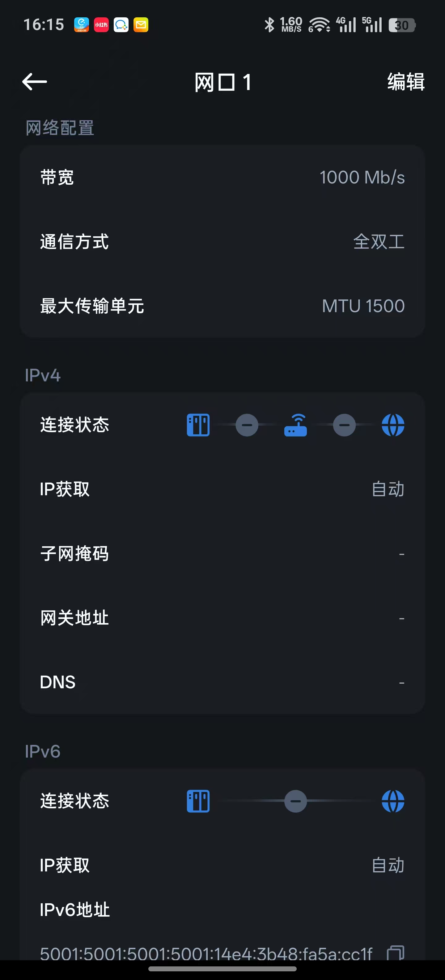Tap the IPv6 disconnected status icon
The width and height of the screenshot is (445, 980).
[295, 801]
